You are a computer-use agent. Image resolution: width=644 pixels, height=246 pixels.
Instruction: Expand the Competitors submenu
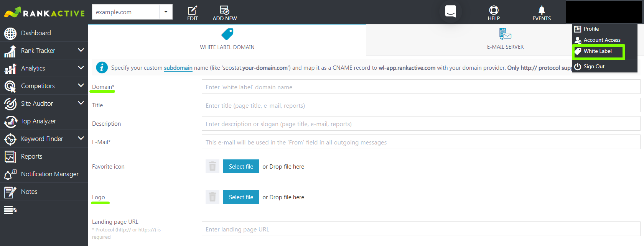pyautogui.click(x=81, y=85)
